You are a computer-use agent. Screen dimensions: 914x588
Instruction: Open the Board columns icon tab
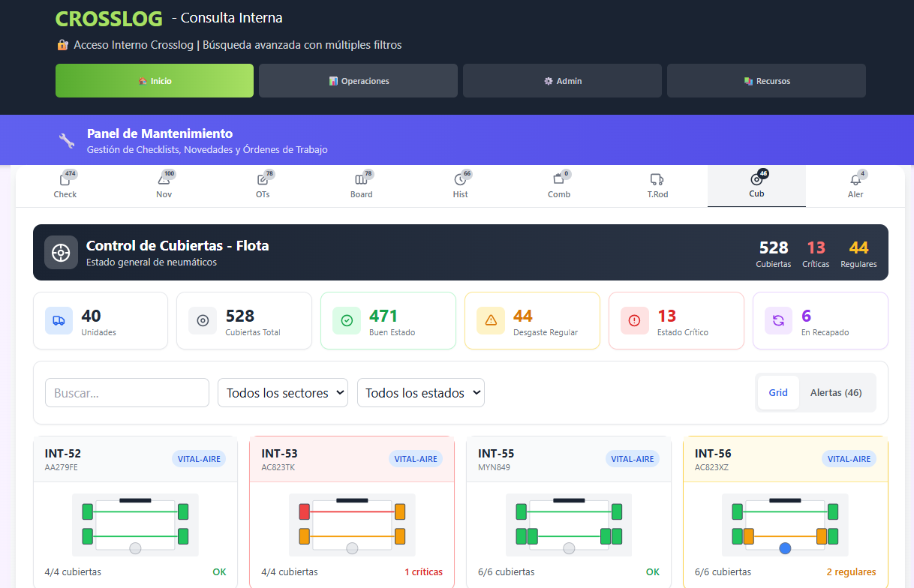(361, 180)
